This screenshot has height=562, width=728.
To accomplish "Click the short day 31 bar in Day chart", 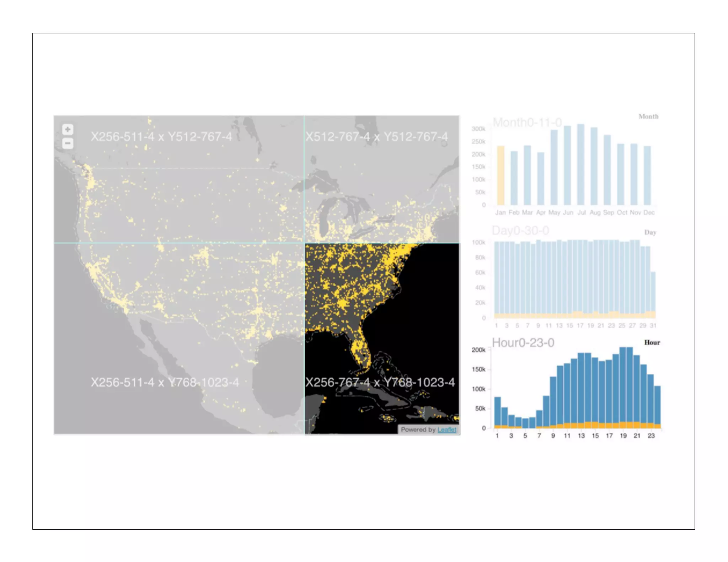I will click(653, 295).
